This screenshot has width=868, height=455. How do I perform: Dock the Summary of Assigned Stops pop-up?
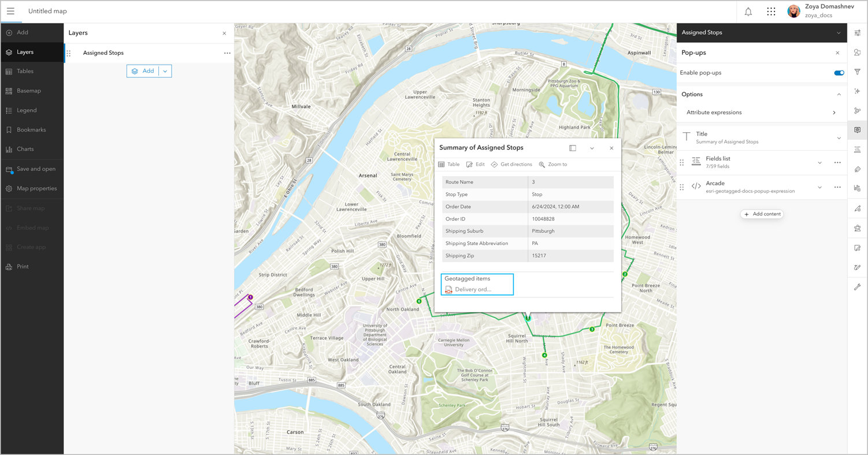(x=572, y=148)
